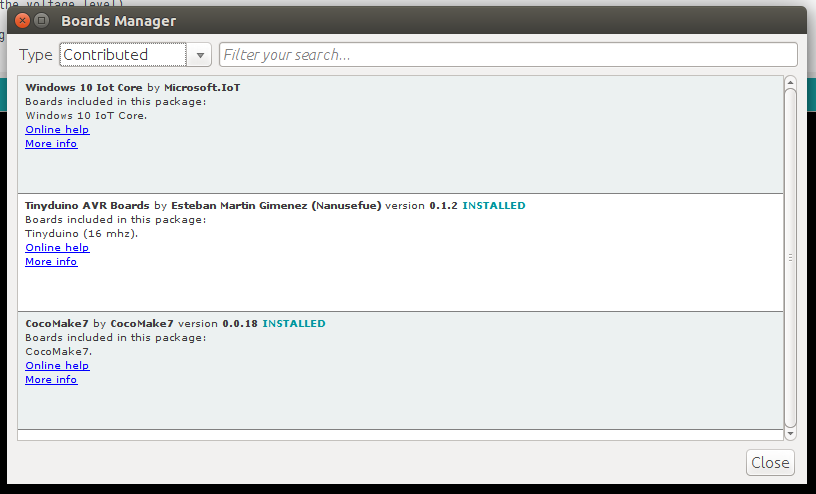Open More info for Windows 10 Iot Core
This screenshot has height=494, width=816.
[x=51, y=144]
